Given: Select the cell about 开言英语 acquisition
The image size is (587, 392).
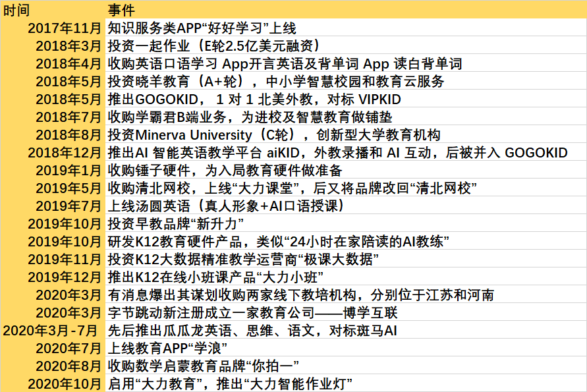Looking at the screenshot, I should click(x=346, y=63).
